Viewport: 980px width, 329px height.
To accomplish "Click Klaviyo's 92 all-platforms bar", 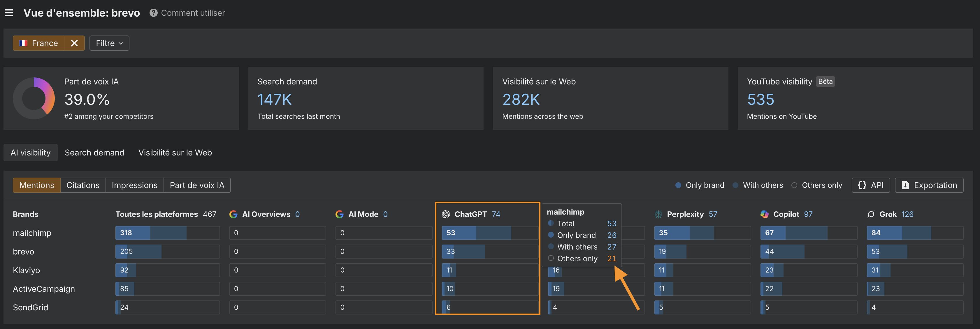I will (167, 270).
